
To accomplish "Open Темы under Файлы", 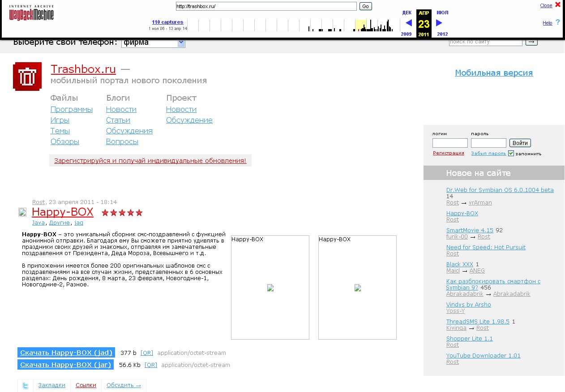I will (60, 131).
